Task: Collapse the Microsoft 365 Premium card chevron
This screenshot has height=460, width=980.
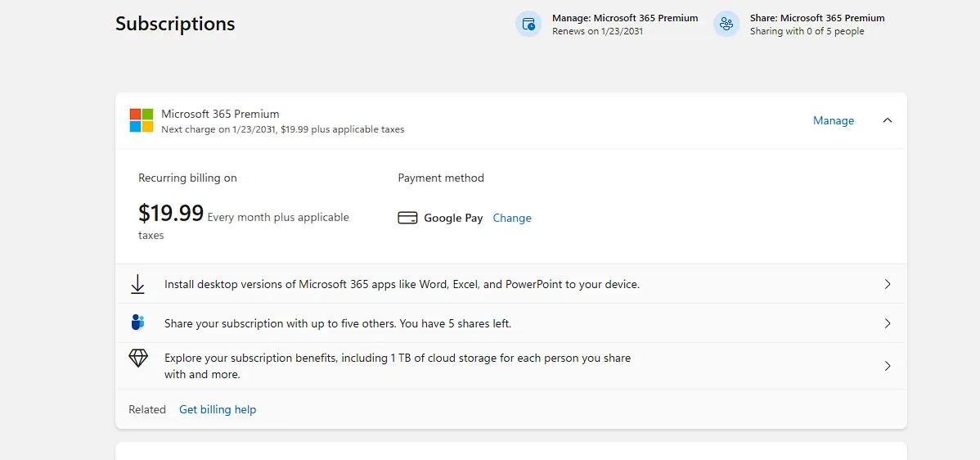Action: (x=887, y=120)
